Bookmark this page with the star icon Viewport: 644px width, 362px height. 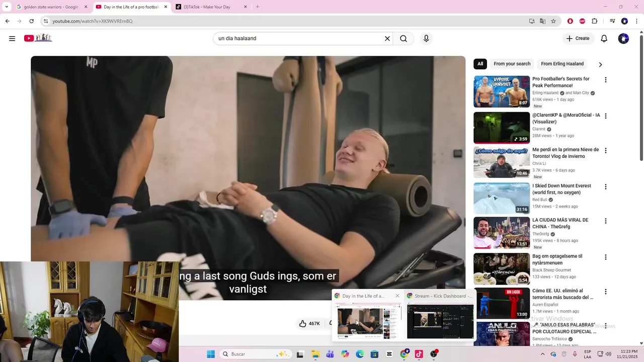pos(553,21)
